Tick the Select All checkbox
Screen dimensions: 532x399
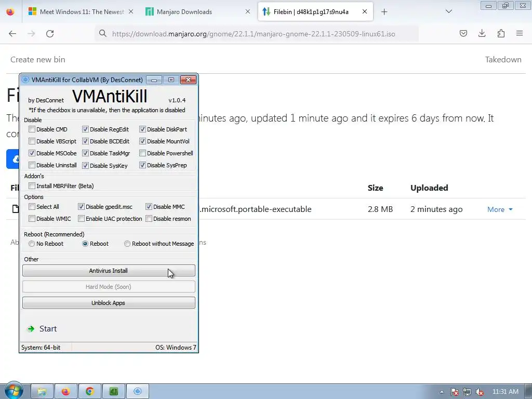pyautogui.click(x=32, y=207)
